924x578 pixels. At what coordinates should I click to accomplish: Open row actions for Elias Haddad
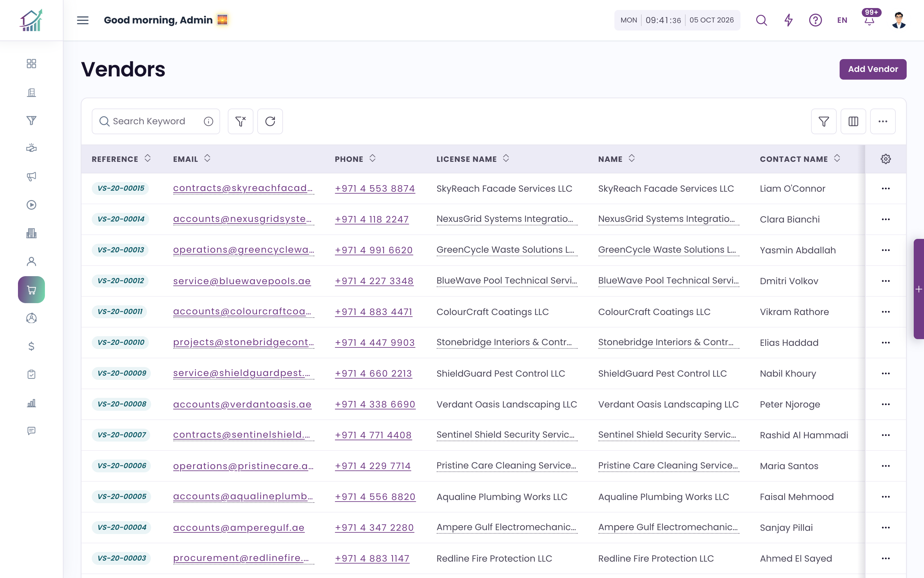point(886,343)
